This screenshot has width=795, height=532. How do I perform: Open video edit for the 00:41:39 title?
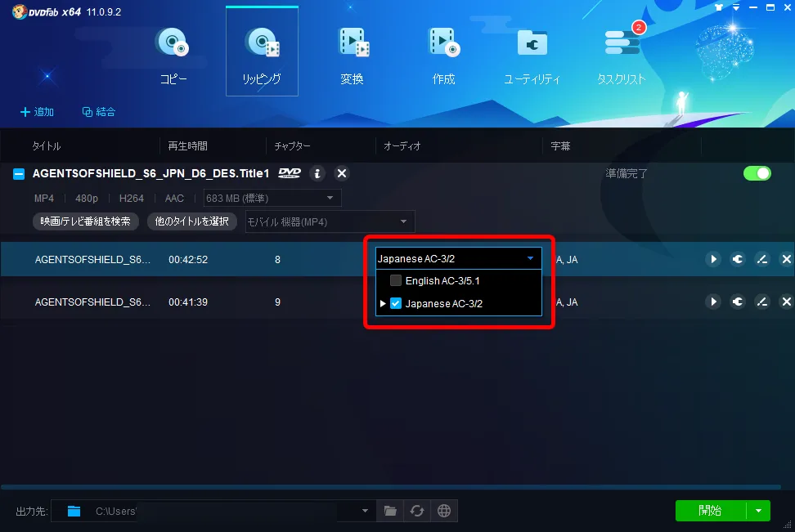point(762,302)
